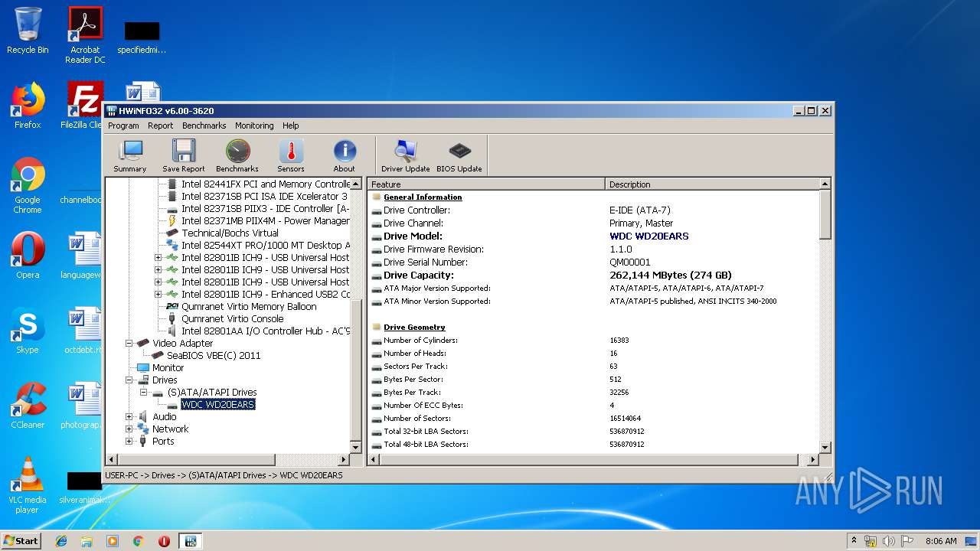Screen dimensions: 980x551
Task: Click the Feature column header
Action: [487, 184]
